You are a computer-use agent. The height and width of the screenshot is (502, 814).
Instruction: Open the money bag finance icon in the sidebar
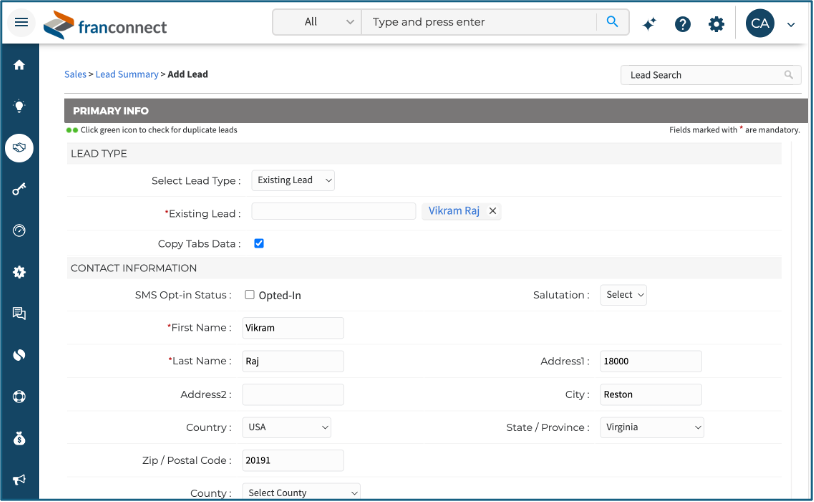point(19,439)
